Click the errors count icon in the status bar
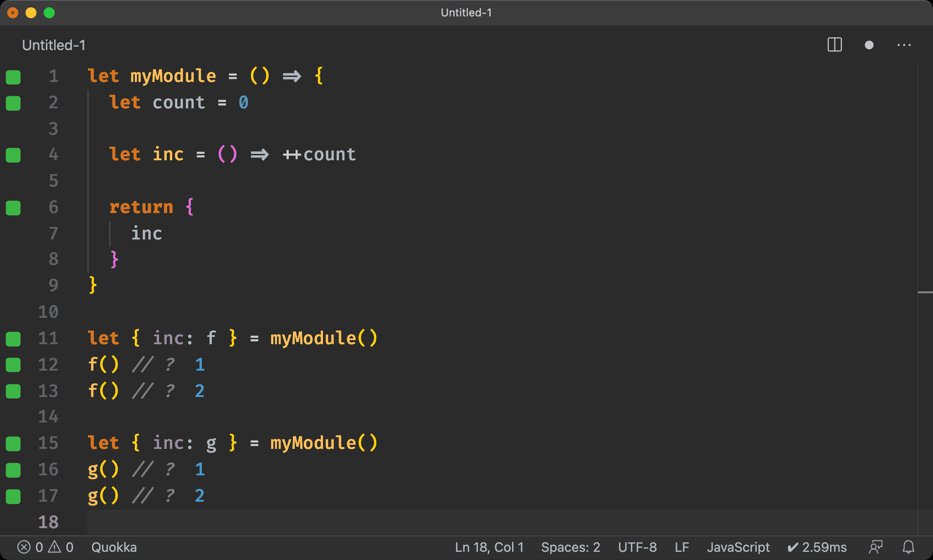 [x=24, y=547]
